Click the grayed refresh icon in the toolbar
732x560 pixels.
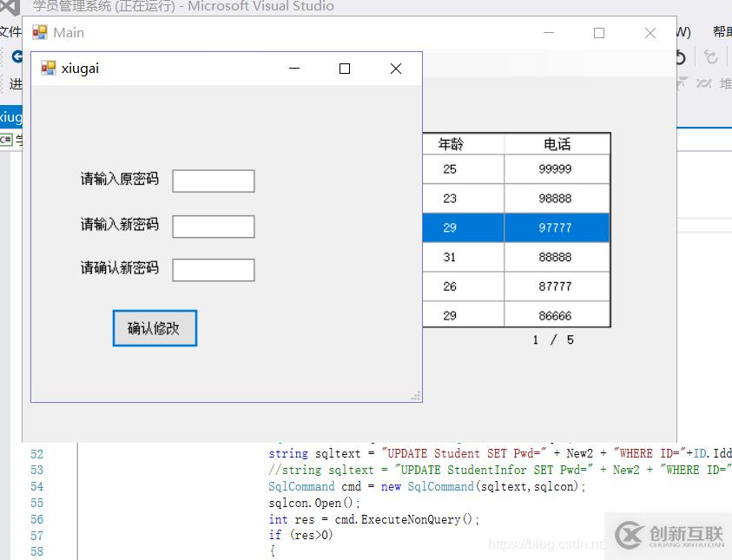(x=710, y=58)
